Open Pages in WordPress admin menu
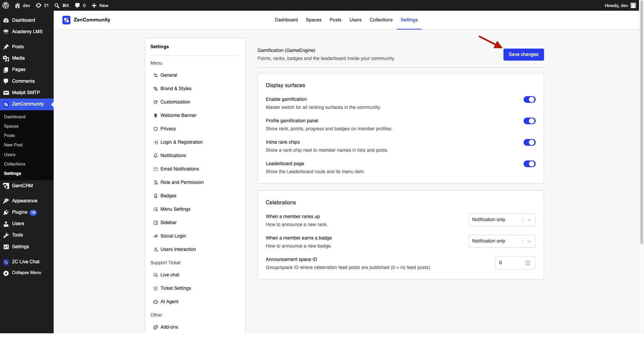 pos(19,70)
